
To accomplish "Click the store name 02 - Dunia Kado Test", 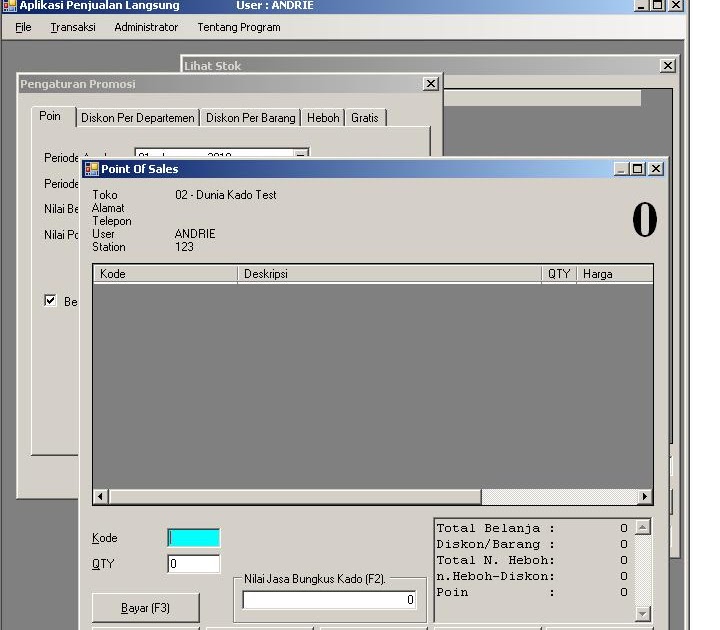I will coord(225,195).
